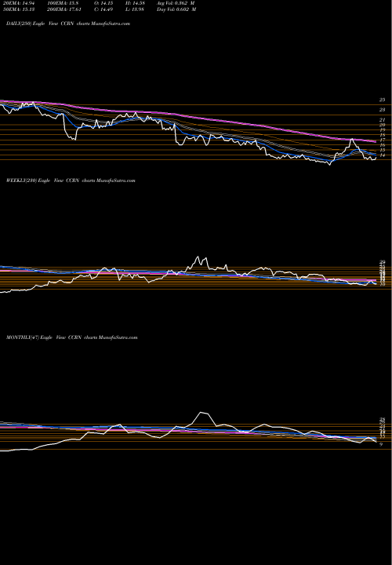Click the L: 13.98 low price
The height and width of the screenshot is (565, 392).
coord(134,9)
